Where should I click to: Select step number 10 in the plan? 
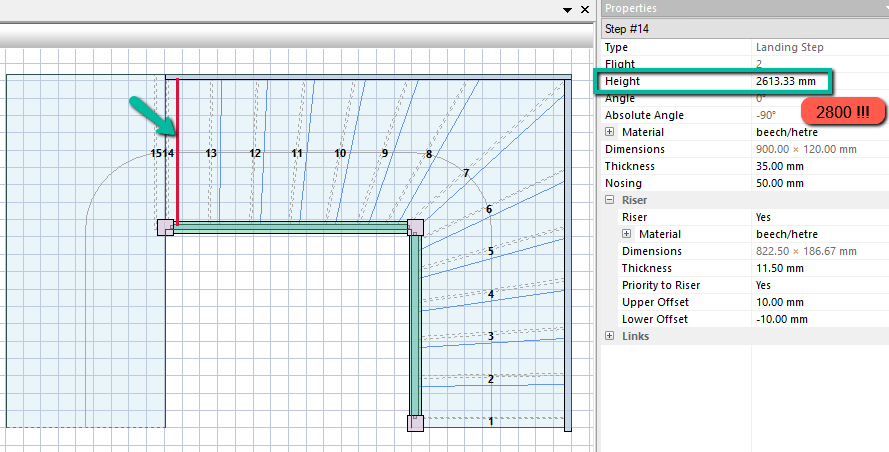click(x=340, y=153)
